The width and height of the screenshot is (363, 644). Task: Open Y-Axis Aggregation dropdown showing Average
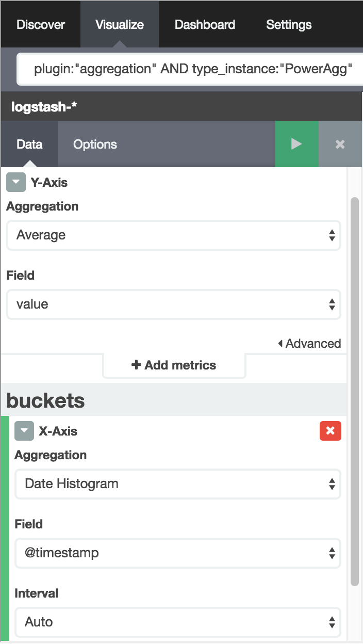click(x=173, y=235)
